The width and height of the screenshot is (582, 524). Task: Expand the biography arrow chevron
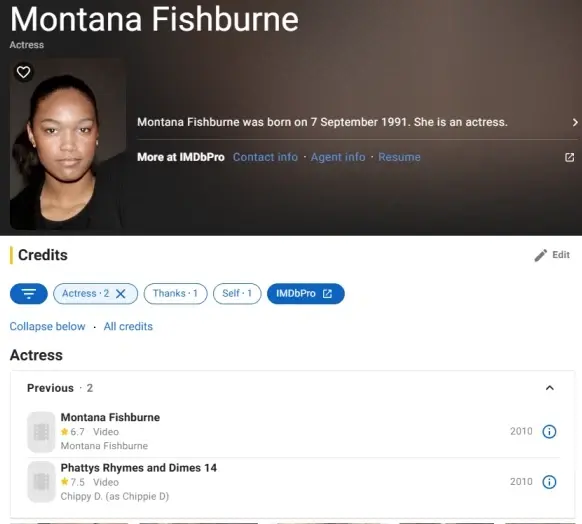(x=575, y=122)
